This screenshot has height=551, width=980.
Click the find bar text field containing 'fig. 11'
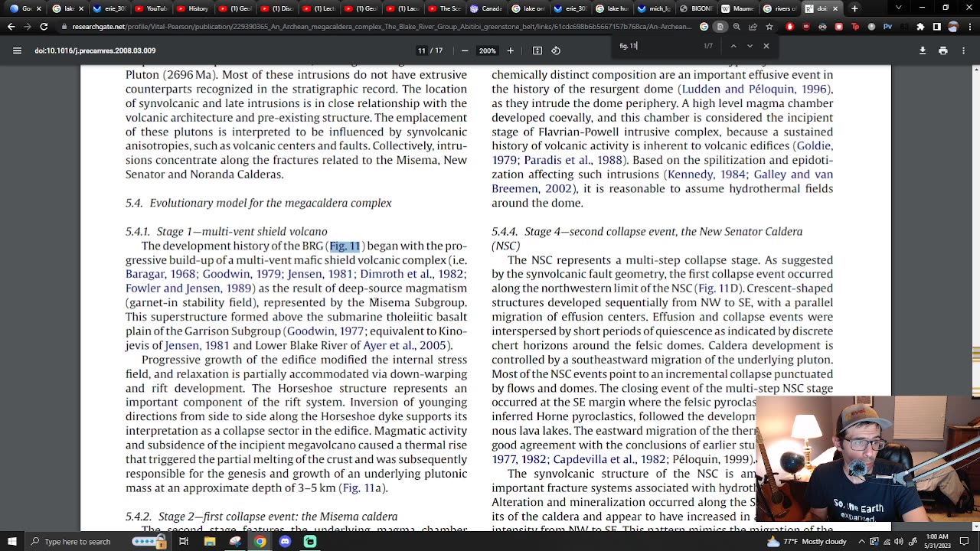658,46
